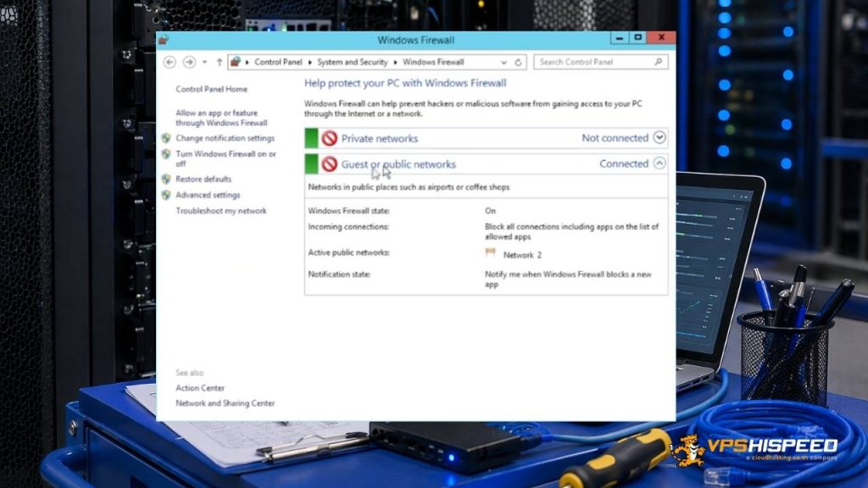
Task: Select System and Security breadcrumb
Action: [x=352, y=62]
